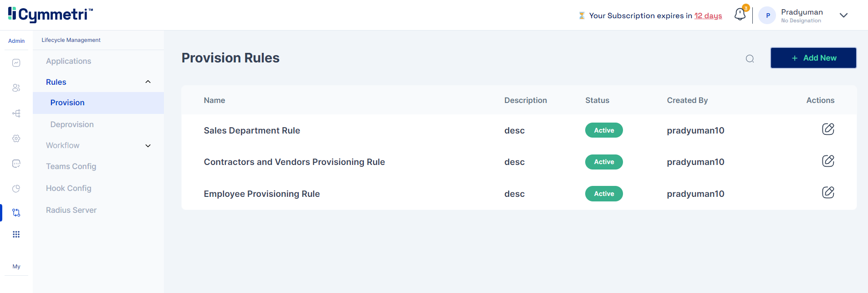
Task: Open the Radius Server menu item
Action: (x=71, y=210)
